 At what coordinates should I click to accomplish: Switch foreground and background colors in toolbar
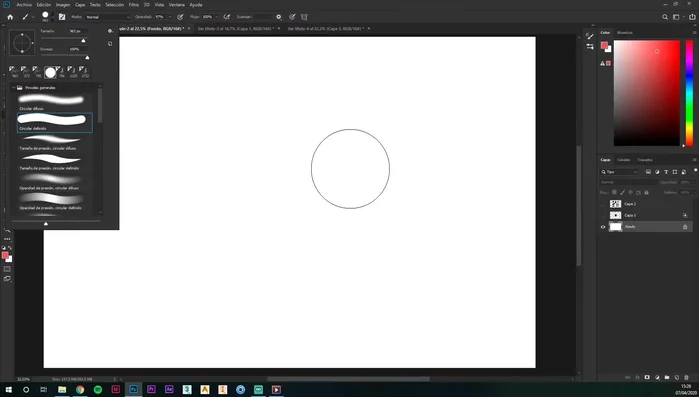[10, 248]
